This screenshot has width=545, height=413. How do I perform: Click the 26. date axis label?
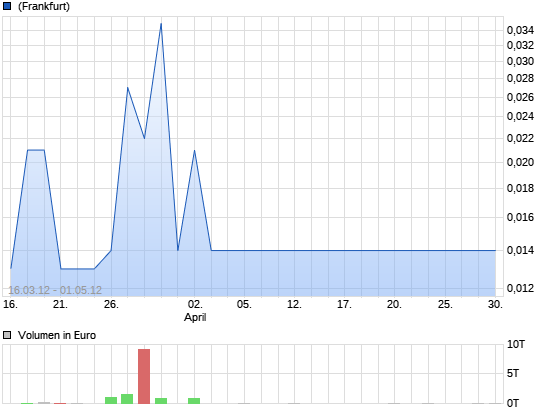coord(111,304)
